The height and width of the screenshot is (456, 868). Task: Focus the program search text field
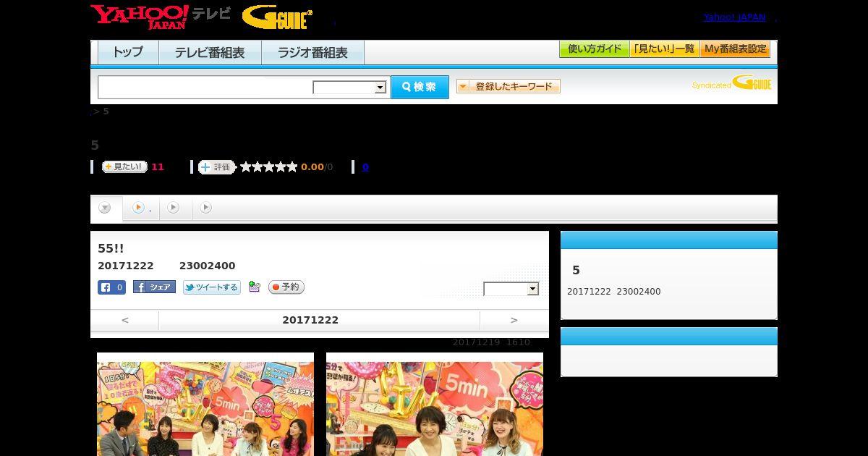pyautogui.click(x=205, y=87)
